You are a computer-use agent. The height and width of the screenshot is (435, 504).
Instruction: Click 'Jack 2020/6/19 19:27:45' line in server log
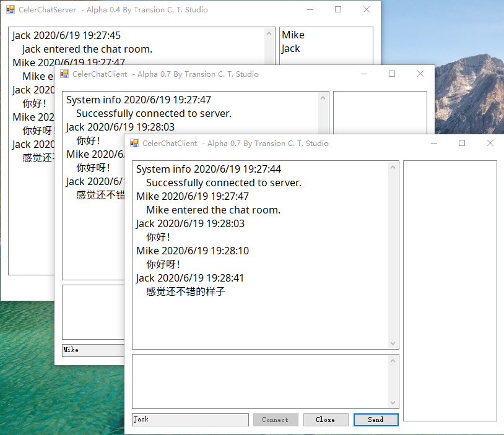point(66,35)
